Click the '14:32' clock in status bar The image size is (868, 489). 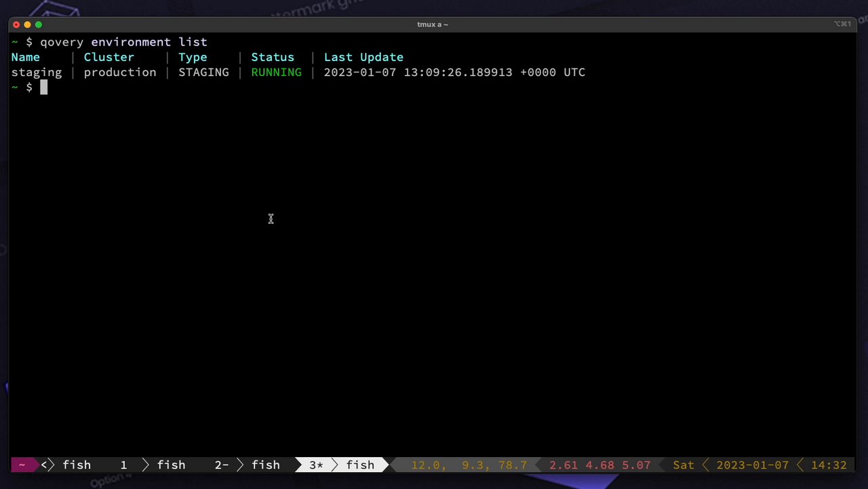point(829,465)
